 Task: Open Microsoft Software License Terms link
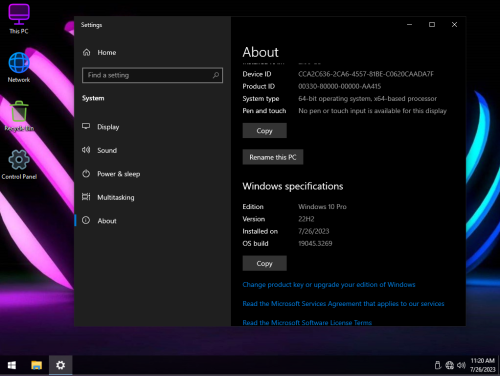click(307, 322)
